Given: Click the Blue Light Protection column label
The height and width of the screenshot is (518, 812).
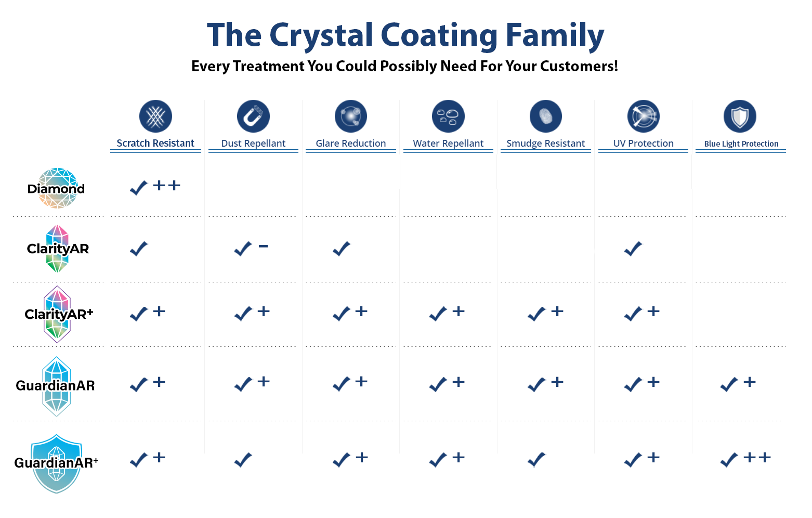Looking at the screenshot, I should tap(741, 144).
